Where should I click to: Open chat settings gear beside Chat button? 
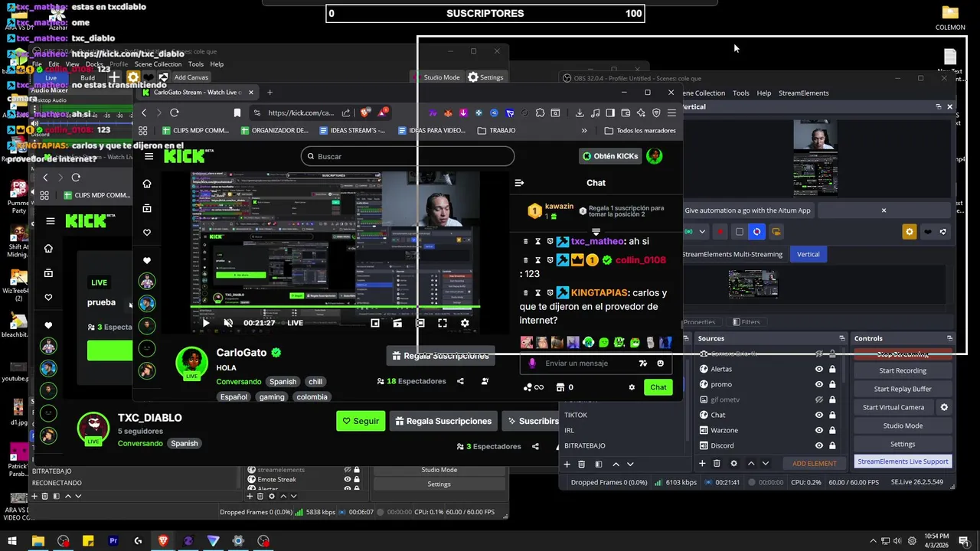[632, 387]
